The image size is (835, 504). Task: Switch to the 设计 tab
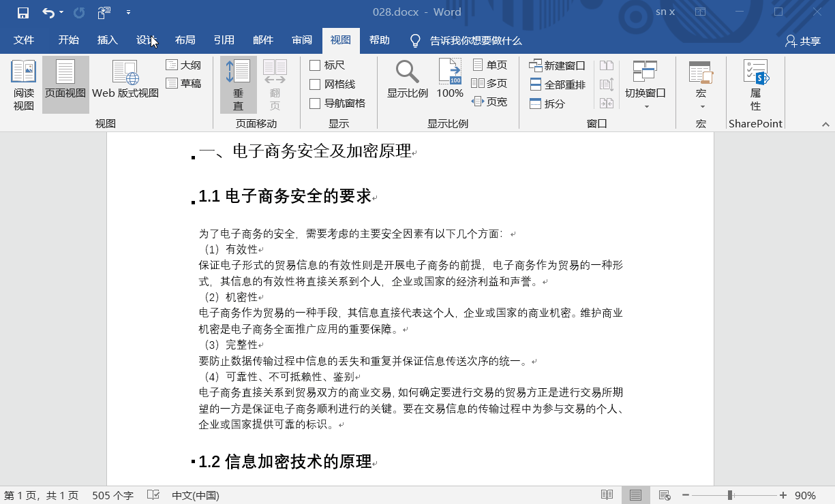pyautogui.click(x=146, y=40)
